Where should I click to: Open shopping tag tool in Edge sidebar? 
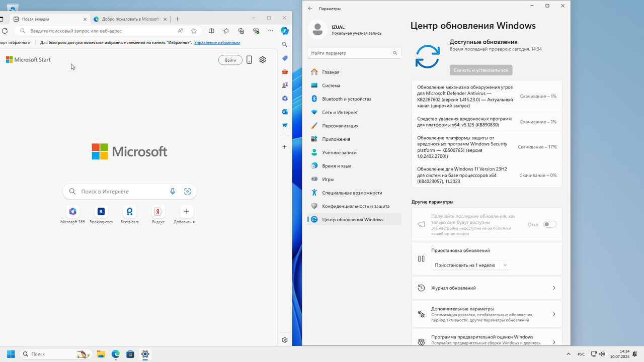click(285, 58)
